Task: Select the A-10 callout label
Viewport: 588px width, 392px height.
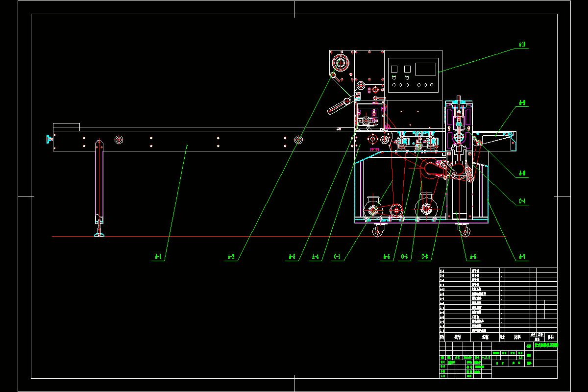Action: pyautogui.click(x=522, y=45)
